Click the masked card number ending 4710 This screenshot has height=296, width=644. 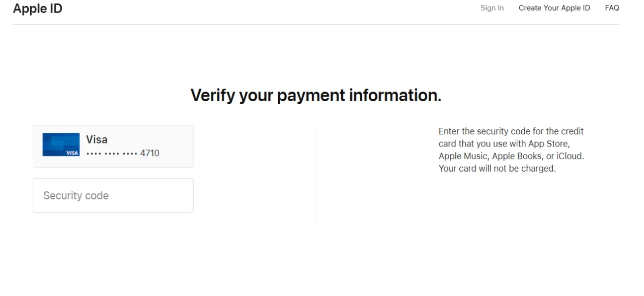[123, 153]
